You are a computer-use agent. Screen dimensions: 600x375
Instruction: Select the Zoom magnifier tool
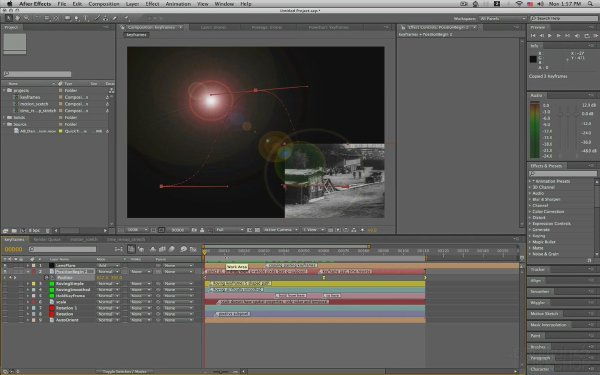tap(26, 18)
